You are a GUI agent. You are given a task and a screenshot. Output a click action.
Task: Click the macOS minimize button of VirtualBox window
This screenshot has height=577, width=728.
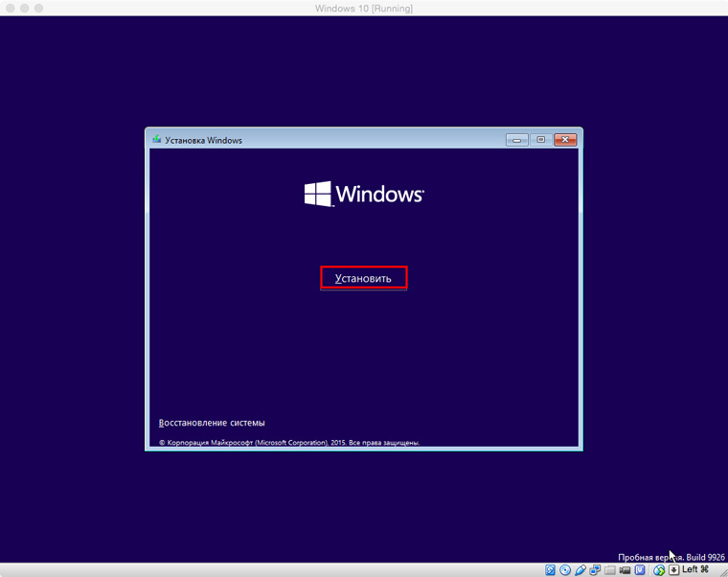(x=25, y=9)
